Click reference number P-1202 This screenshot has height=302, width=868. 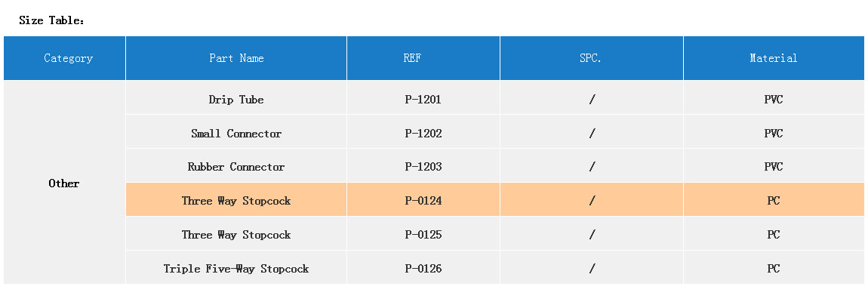pyautogui.click(x=423, y=134)
